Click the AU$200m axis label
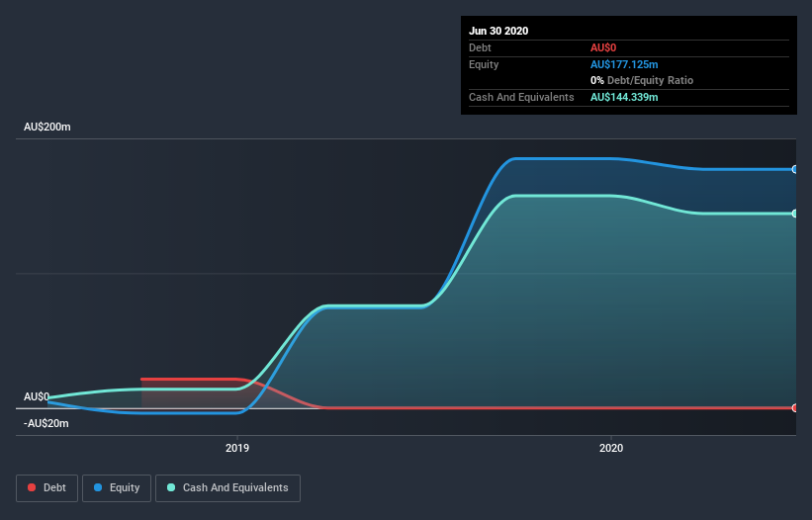 tap(47, 127)
